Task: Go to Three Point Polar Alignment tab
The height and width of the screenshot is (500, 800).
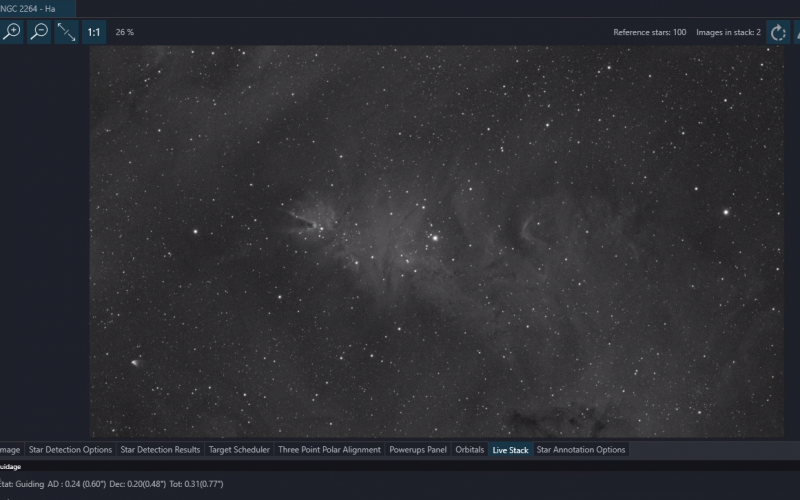Action: tap(329, 449)
